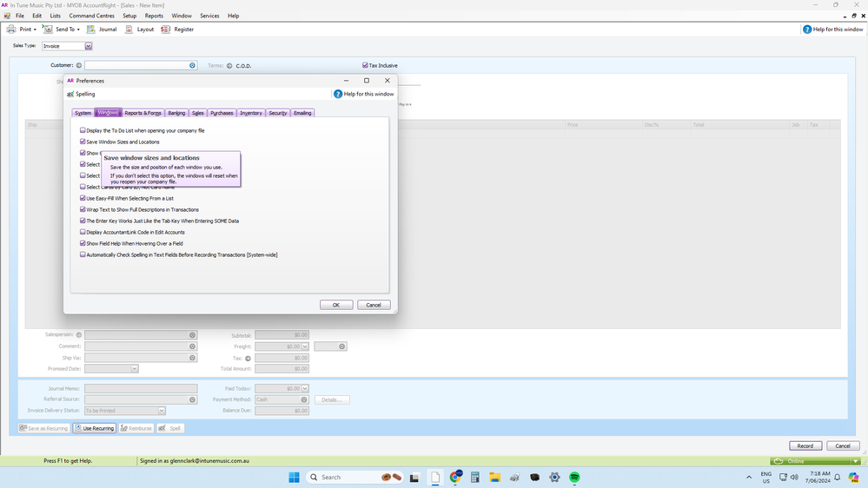
Task: Click the Print toolbar icon
Action: (x=11, y=30)
